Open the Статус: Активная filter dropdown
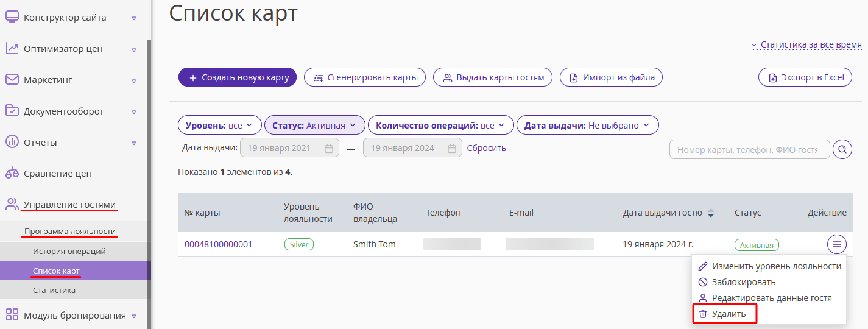868x329 pixels. click(315, 126)
